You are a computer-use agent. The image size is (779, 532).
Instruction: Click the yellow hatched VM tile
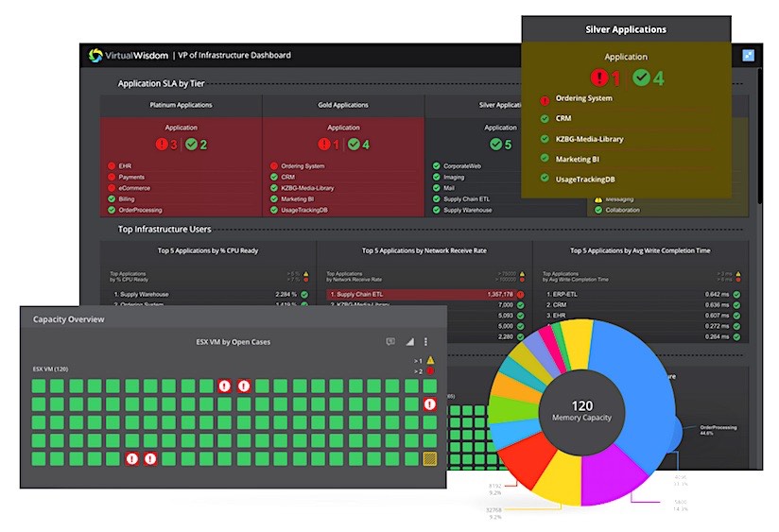429,459
